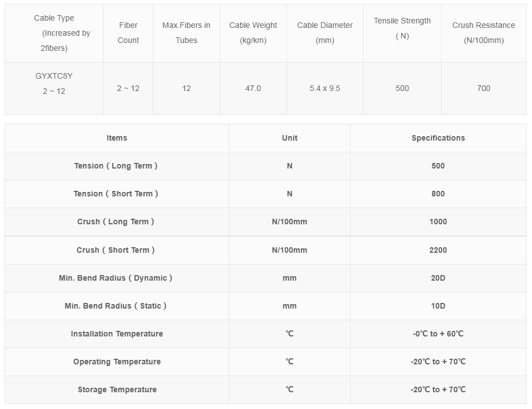Click the 5.4 x 9.5 diameter value
The image size is (532, 409).
click(325, 88)
